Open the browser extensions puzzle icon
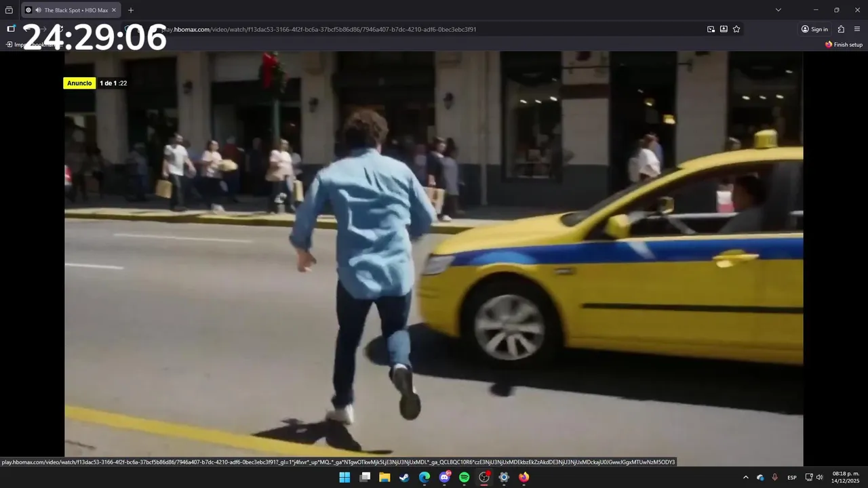The height and width of the screenshot is (488, 868). click(841, 29)
